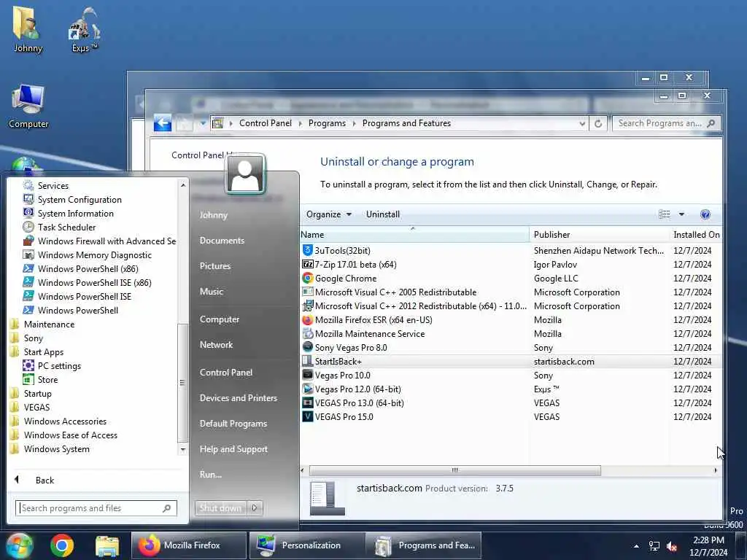Switch to Personalization on the taskbar

(x=306, y=545)
